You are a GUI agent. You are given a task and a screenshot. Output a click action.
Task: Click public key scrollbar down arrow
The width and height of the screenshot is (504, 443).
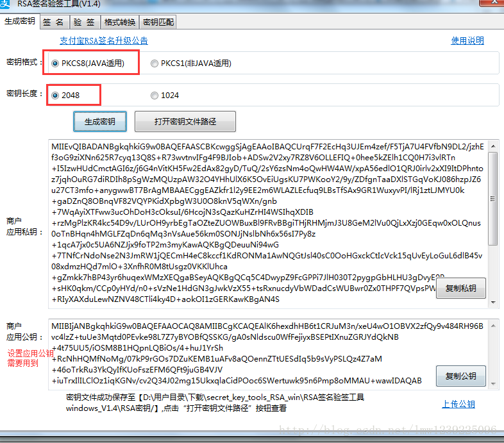(x=493, y=384)
